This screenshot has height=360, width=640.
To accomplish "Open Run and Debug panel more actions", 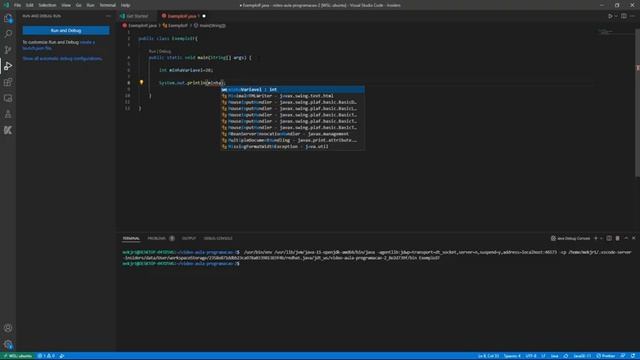I will pyautogui.click(x=108, y=16).
